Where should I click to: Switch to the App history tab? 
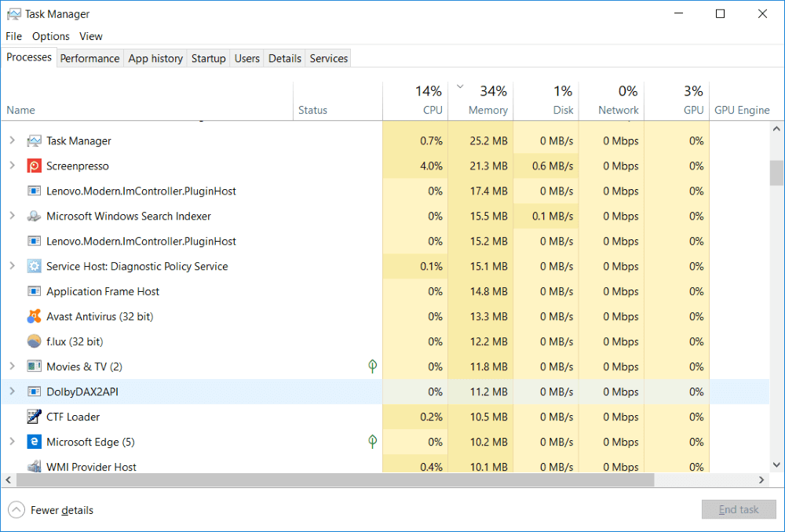click(x=155, y=59)
